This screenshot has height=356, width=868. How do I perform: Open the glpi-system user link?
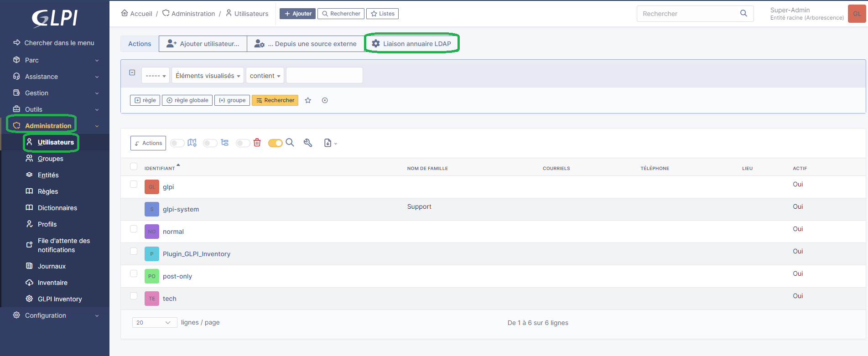point(181,209)
